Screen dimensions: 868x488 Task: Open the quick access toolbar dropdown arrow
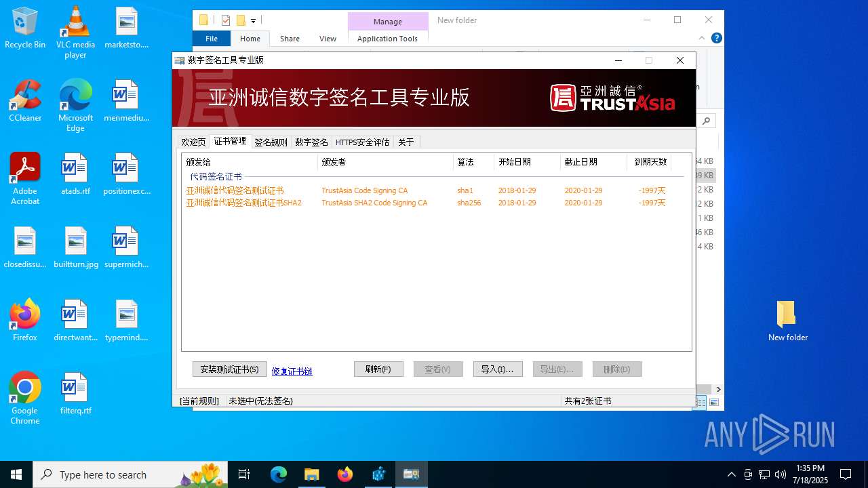click(x=253, y=21)
